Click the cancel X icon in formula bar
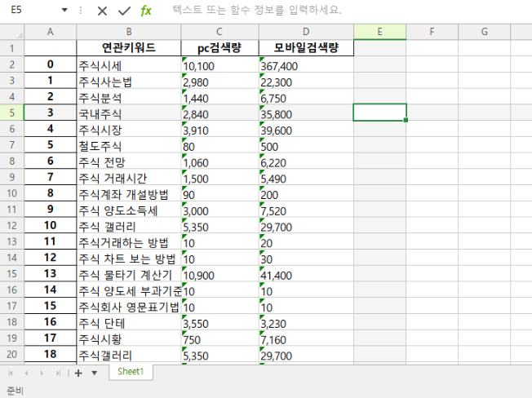 (102, 11)
